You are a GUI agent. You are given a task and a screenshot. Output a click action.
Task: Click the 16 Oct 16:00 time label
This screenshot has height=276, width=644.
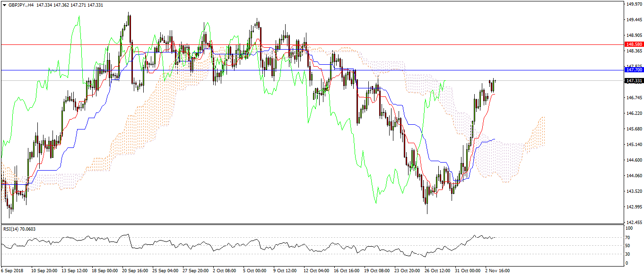pos(347,271)
